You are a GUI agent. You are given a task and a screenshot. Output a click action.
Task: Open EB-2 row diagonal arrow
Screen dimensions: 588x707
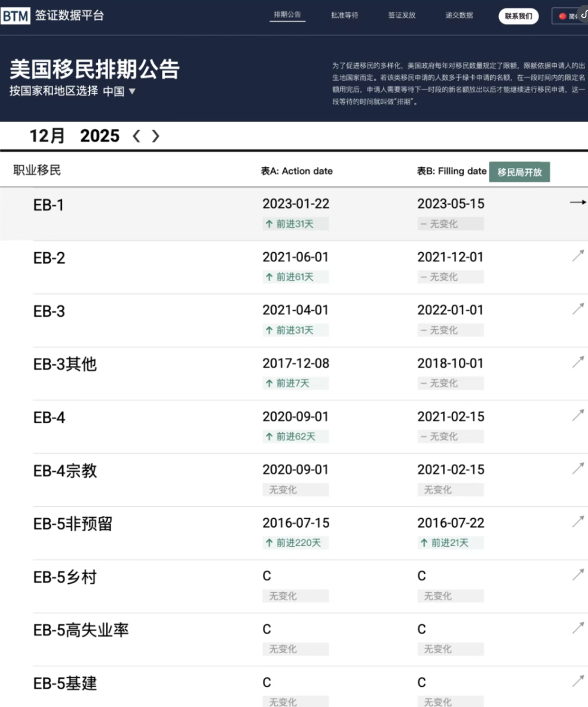pyautogui.click(x=578, y=256)
